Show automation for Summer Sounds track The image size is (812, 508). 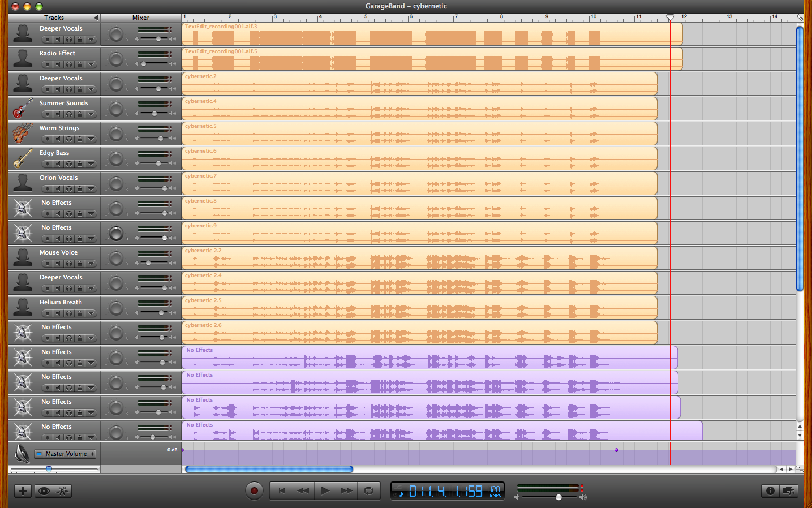pos(91,114)
